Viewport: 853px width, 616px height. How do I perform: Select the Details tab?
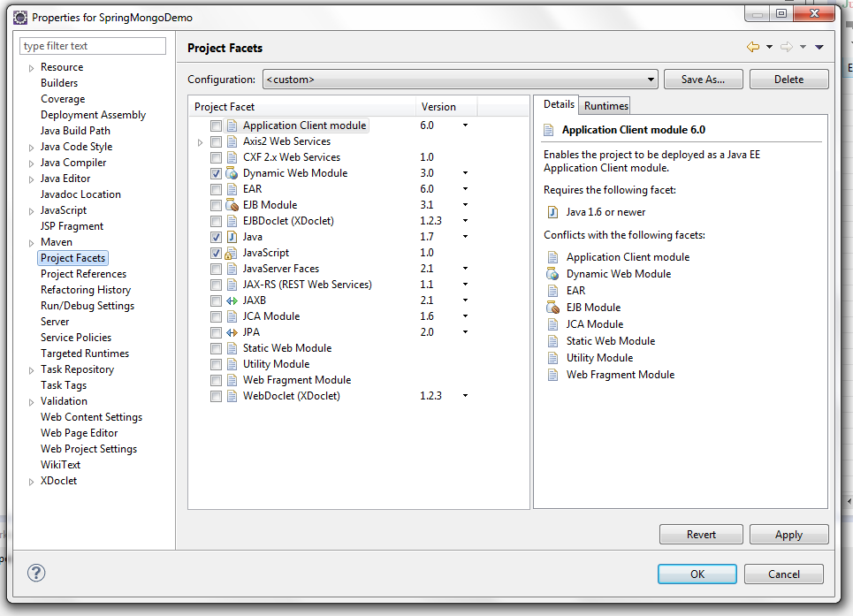[558, 104]
